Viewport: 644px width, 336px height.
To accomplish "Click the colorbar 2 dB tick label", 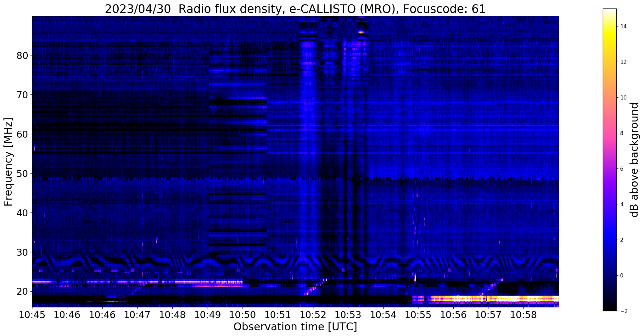I will pyautogui.click(x=621, y=240).
